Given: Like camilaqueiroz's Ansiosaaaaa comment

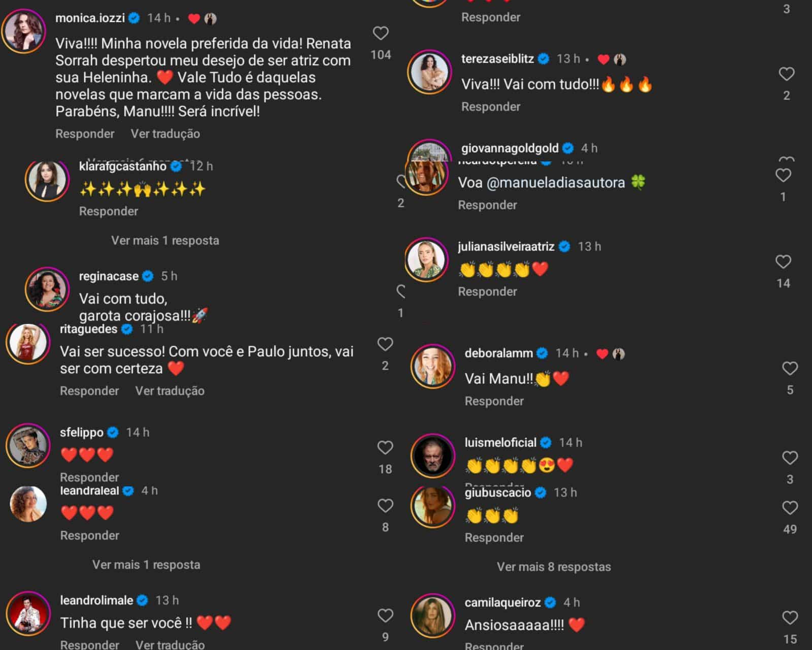Looking at the screenshot, I should [790, 618].
